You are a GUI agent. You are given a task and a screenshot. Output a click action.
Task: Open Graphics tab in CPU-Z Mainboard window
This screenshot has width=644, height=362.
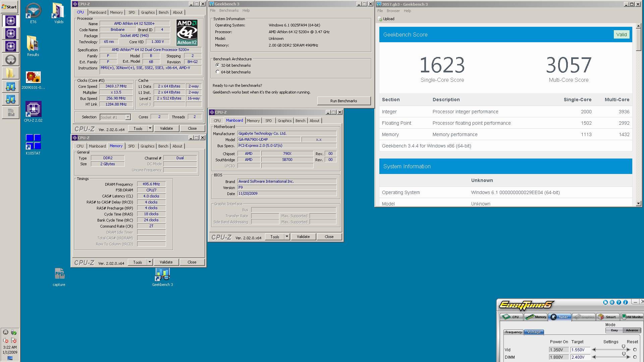[284, 121]
